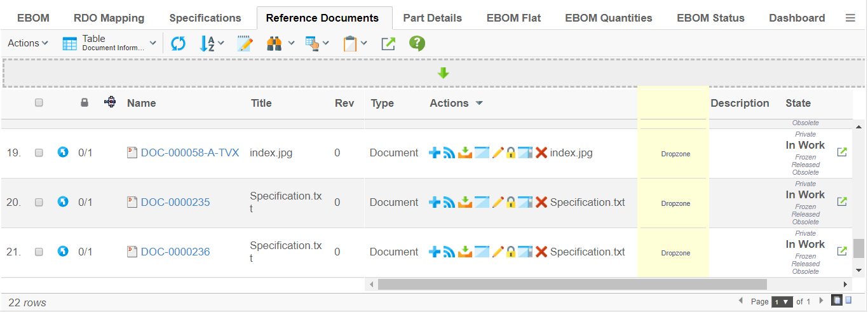
Task: Click the horizontal scrollbar under the table
Action: (572, 284)
